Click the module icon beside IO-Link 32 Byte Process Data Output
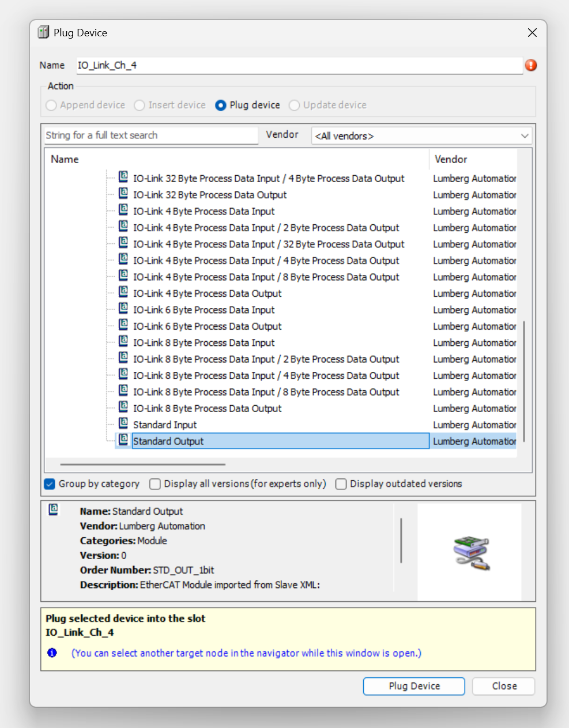The width and height of the screenshot is (569, 728). pos(123,193)
